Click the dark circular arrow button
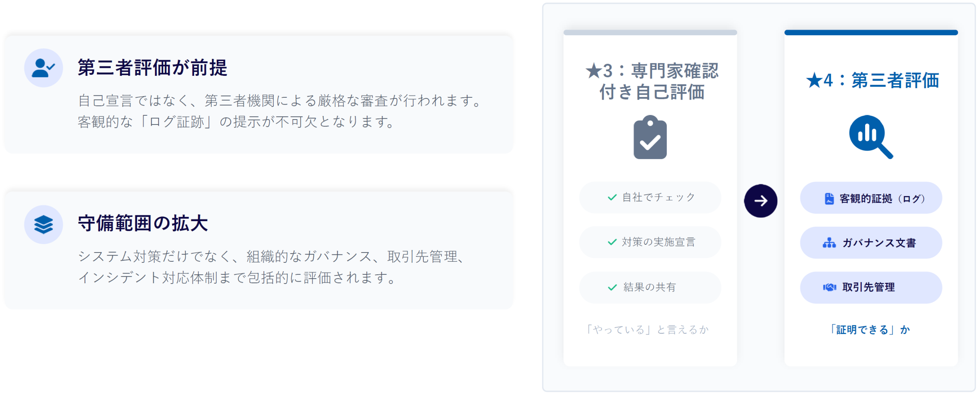Screen dimensions: 980x395 coord(760,201)
